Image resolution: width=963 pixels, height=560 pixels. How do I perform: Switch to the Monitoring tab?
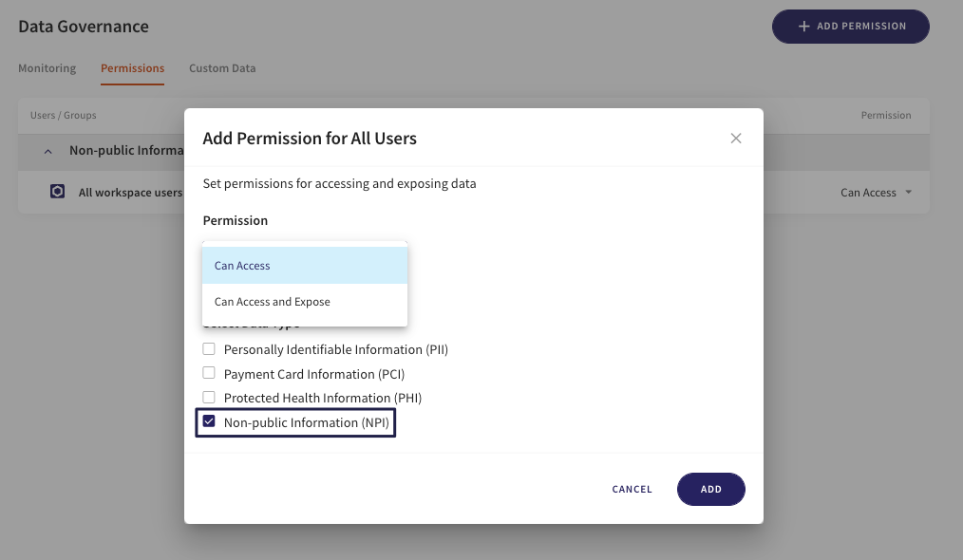coord(47,68)
